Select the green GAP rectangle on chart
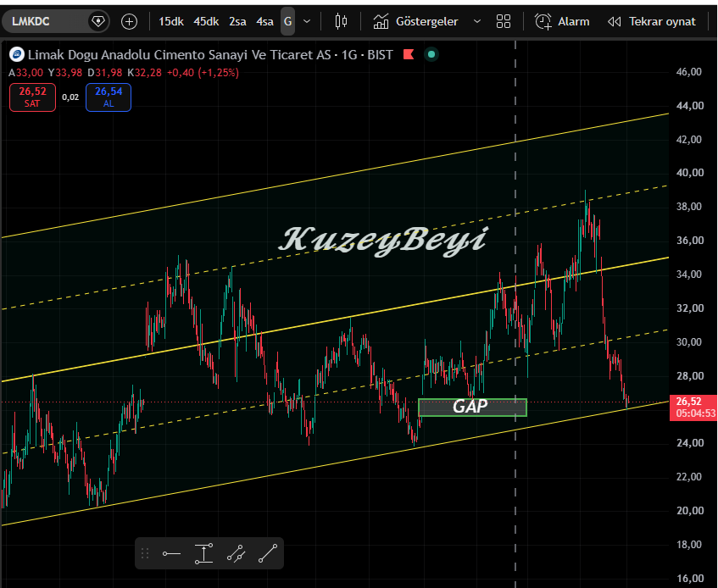The width and height of the screenshot is (718, 588). coord(472,408)
